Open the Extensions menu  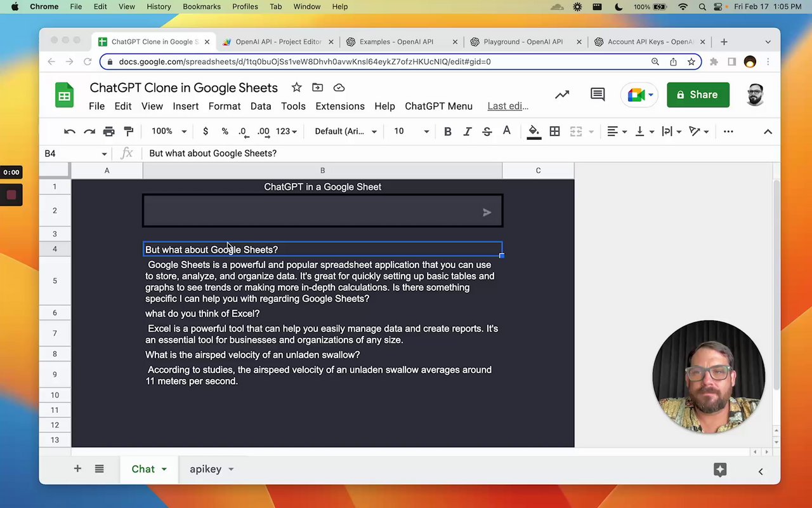pyautogui.click(x=340, y=106)
